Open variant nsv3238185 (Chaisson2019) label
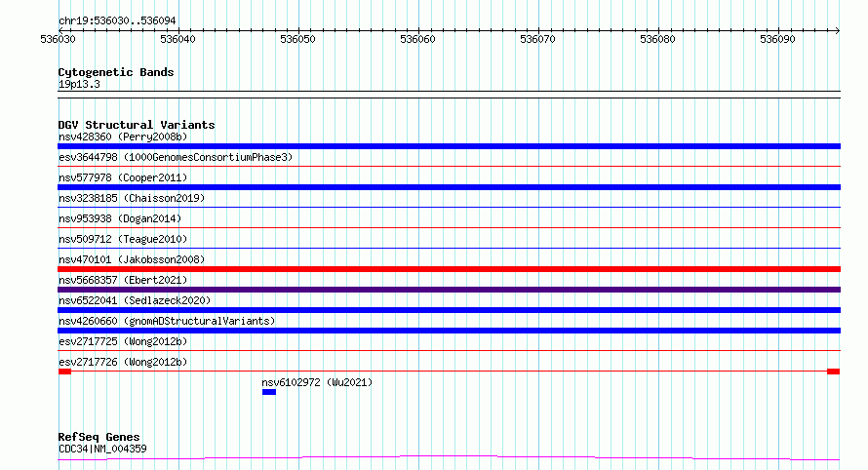Screen dimensions: 868x470 point(132,198)
